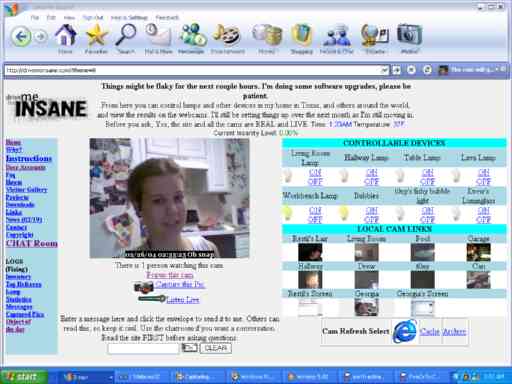Click the message text input field
Image resolution: width=512 pixels, height=384 pixels.
(x=143, y=348)
